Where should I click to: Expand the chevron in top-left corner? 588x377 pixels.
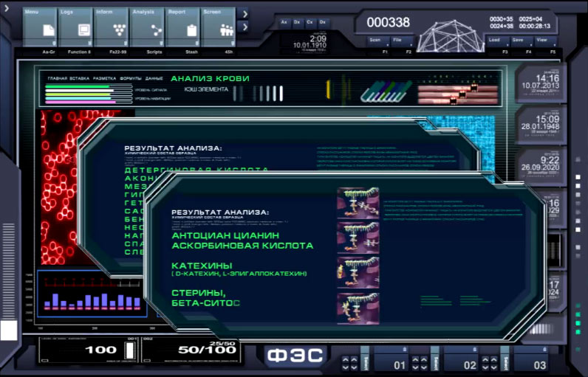(7, 8)
